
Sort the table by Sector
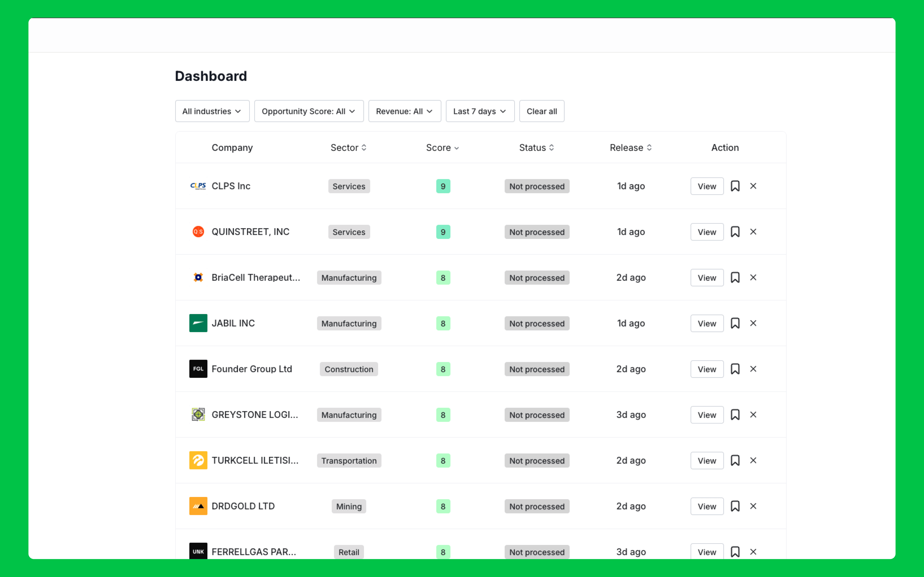(x=348, y=148)
